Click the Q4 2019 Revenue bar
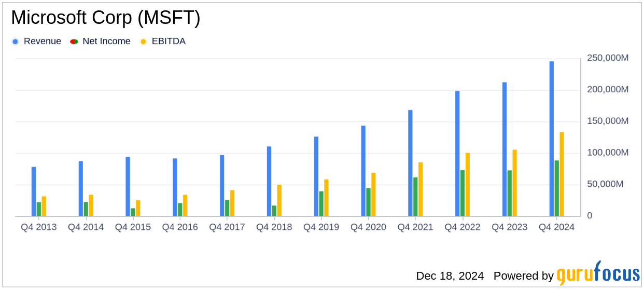 [x=316, y=176]
